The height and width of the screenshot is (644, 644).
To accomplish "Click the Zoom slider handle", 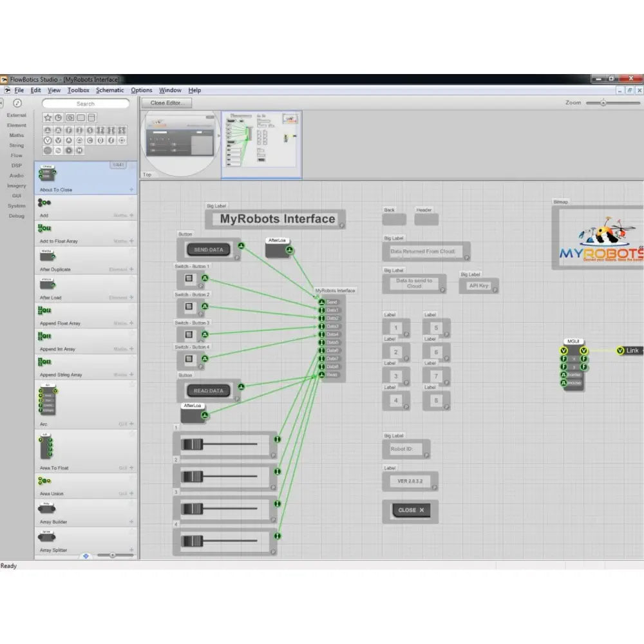I will (603, 103).
